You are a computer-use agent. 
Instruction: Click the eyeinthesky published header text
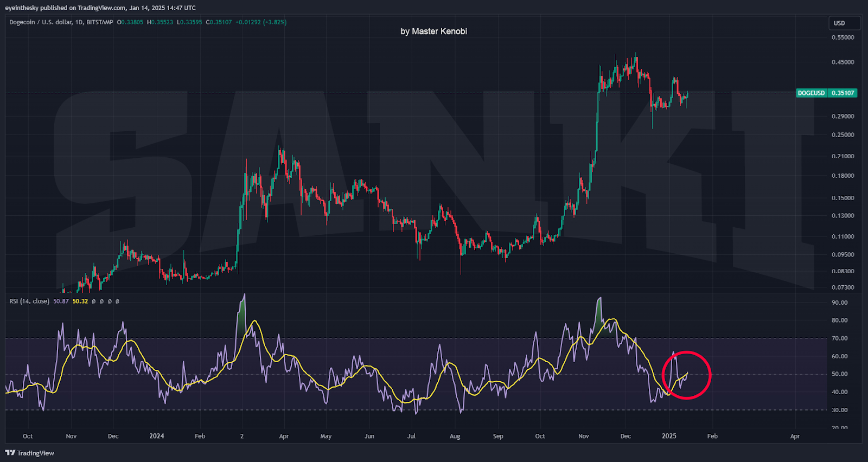[x=100, y=8]
